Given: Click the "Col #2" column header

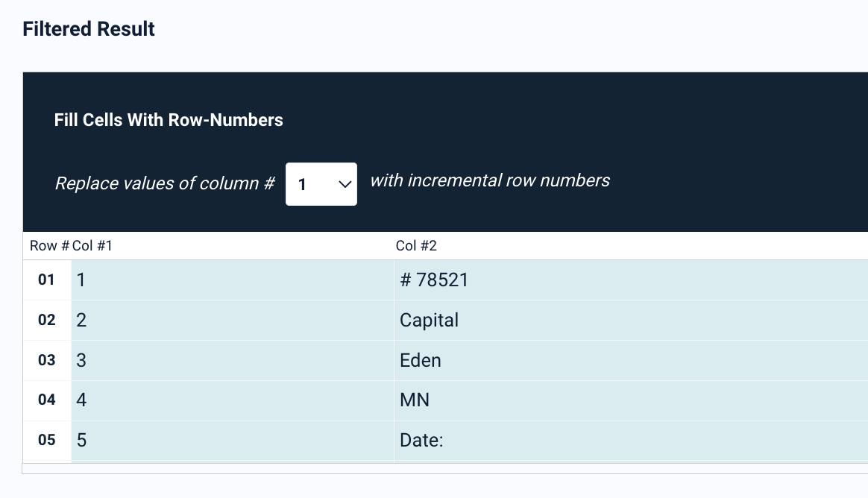Looking at the screenshot, I should [x=416, y=246].
